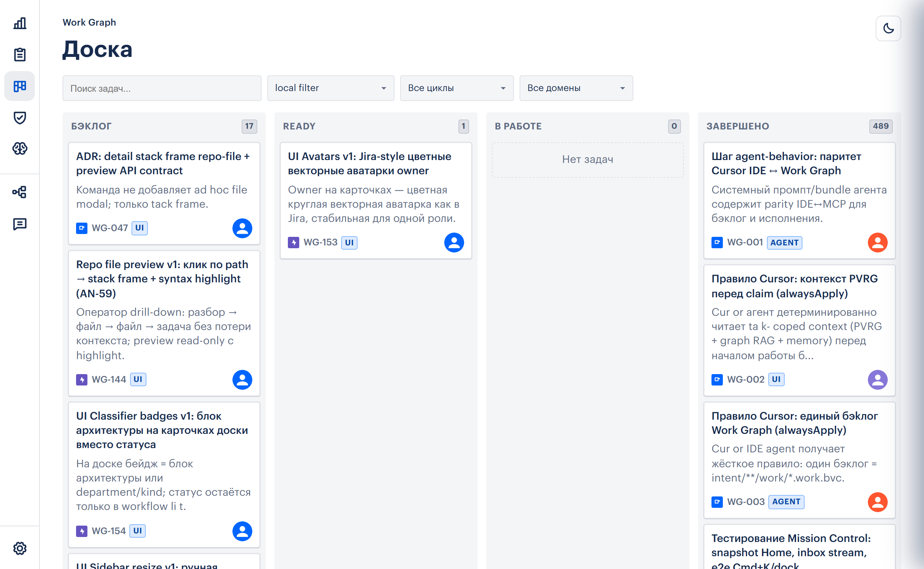Select the kanban board sidebar icon
Viewport: 924px width, 569px height.
[x=20, y=86]
